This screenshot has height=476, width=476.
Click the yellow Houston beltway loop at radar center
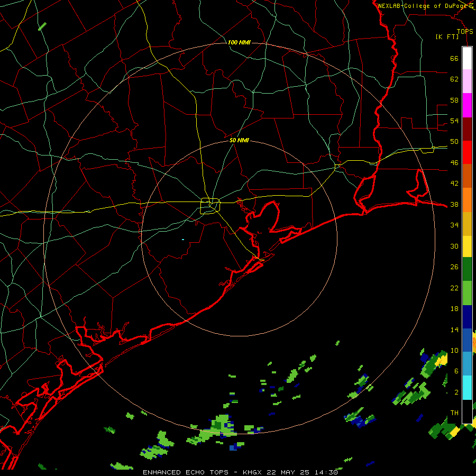pyautogui.click(x=210, y=206)
